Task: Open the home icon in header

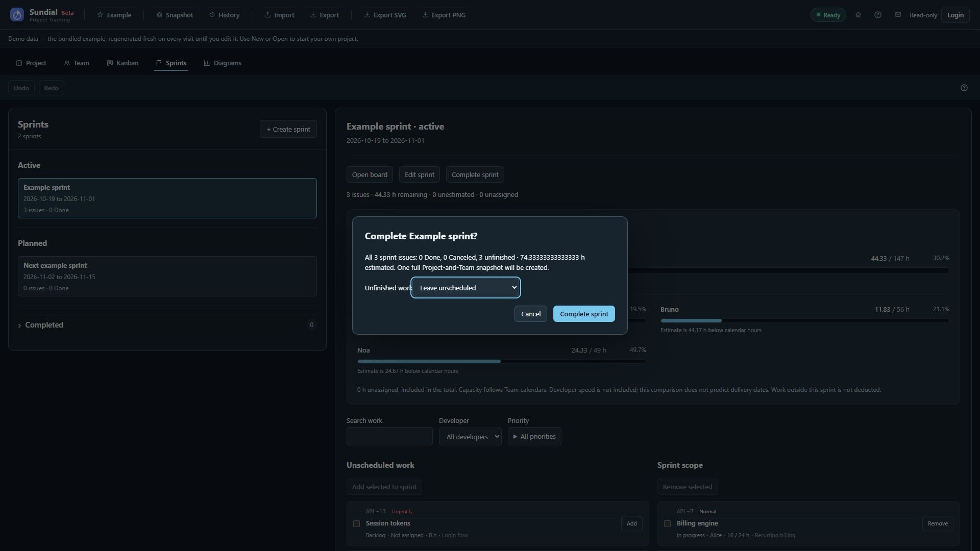Action: coord(858,15)
